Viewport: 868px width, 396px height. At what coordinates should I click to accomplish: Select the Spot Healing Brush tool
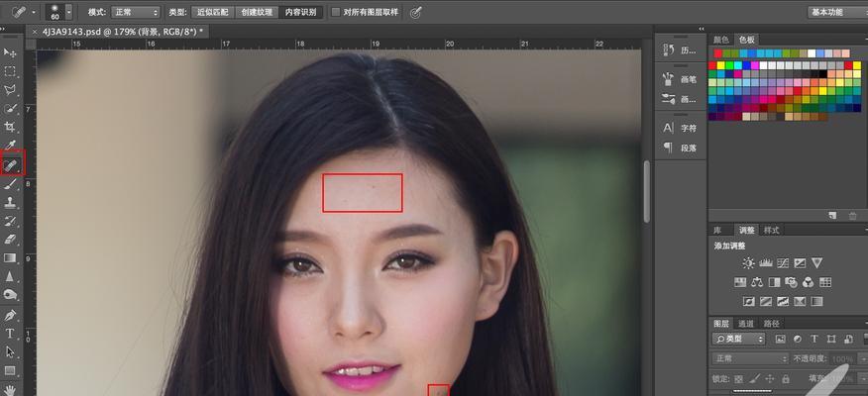[12, 164]
